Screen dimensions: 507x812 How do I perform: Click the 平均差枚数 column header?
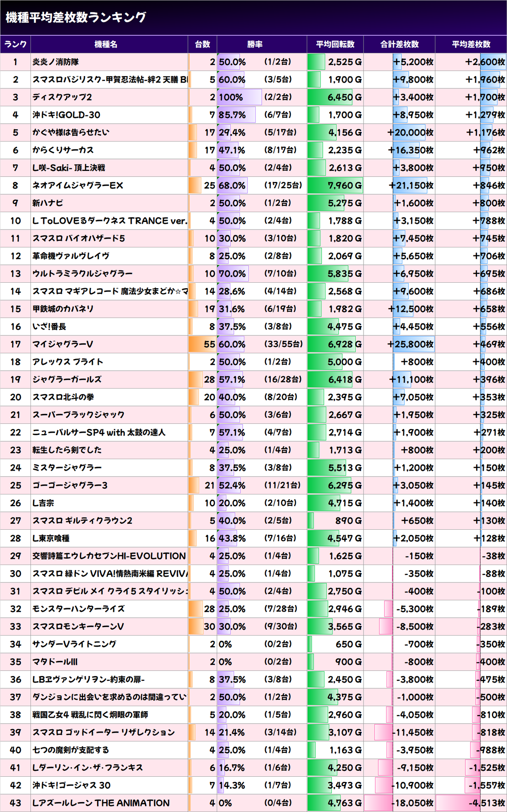(471, 44)
